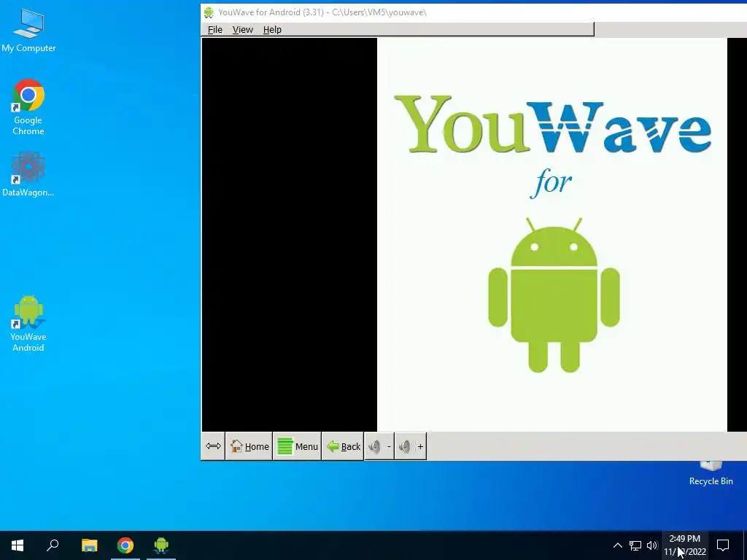
Task: Select the DataWagon desktop shortcut
Action: coord(28,175)
